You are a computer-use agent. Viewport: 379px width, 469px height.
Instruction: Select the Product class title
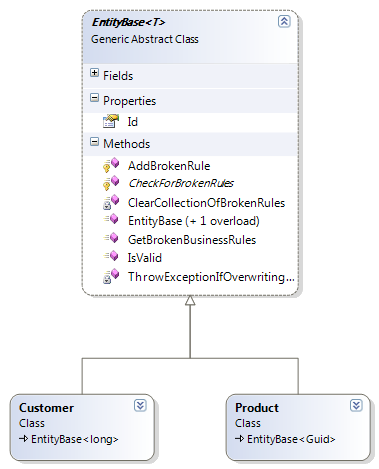click(257, 408)
